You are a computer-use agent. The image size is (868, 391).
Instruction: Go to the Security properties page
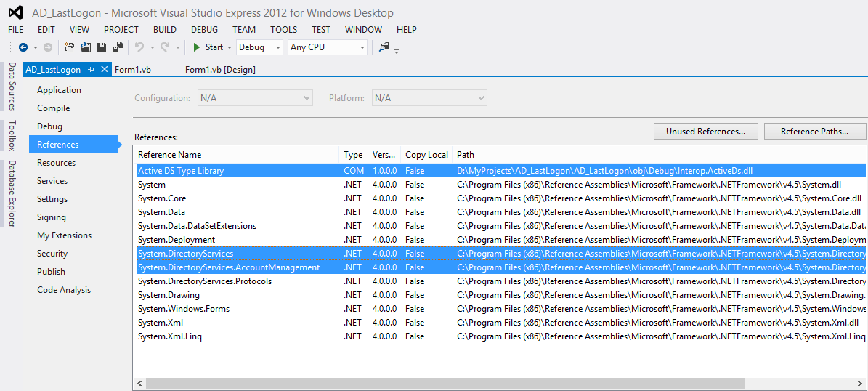coord(52,254)
